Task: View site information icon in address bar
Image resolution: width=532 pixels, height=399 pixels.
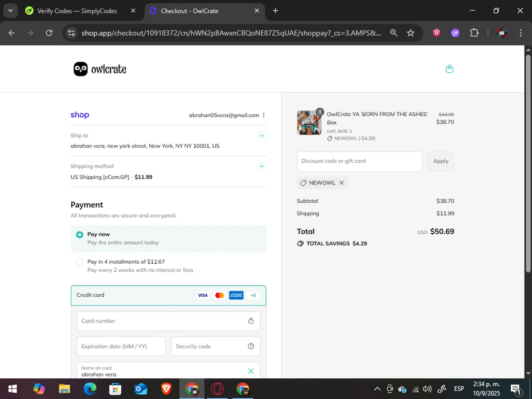Action: coord(71,33)
